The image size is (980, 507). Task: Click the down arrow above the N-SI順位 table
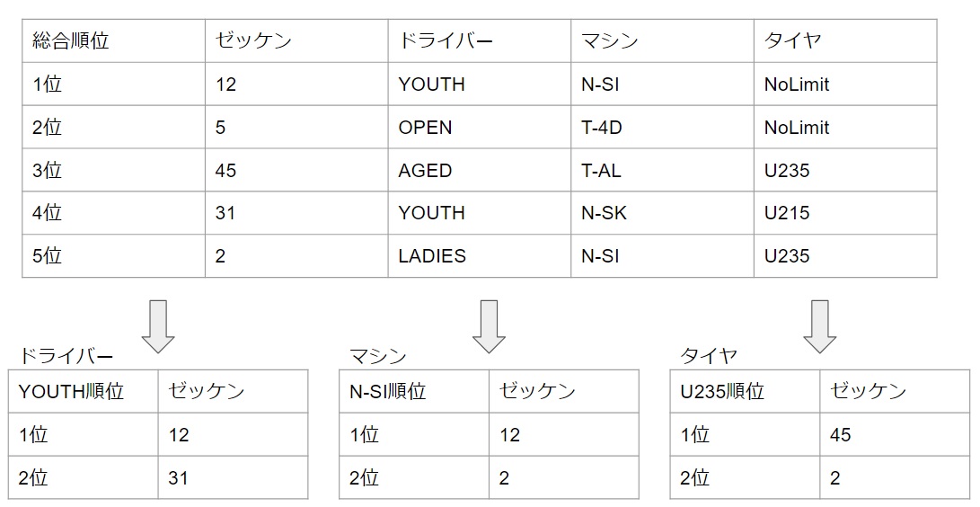489,326
